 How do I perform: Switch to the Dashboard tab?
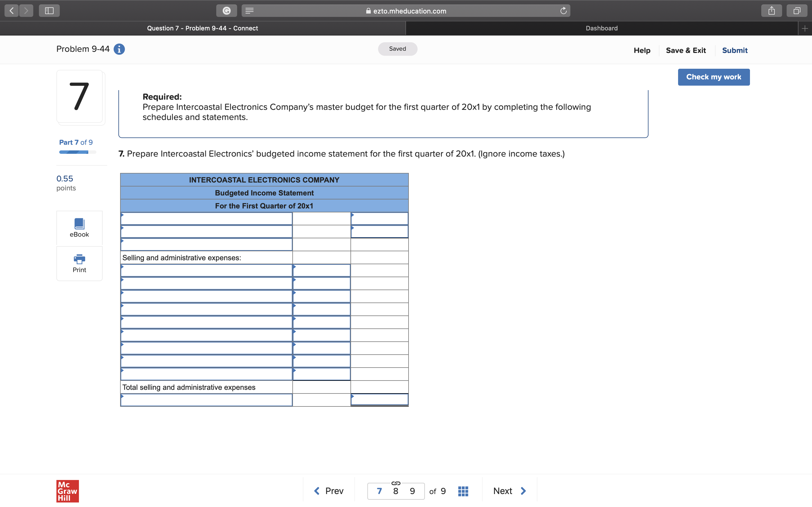pos(601,28)
